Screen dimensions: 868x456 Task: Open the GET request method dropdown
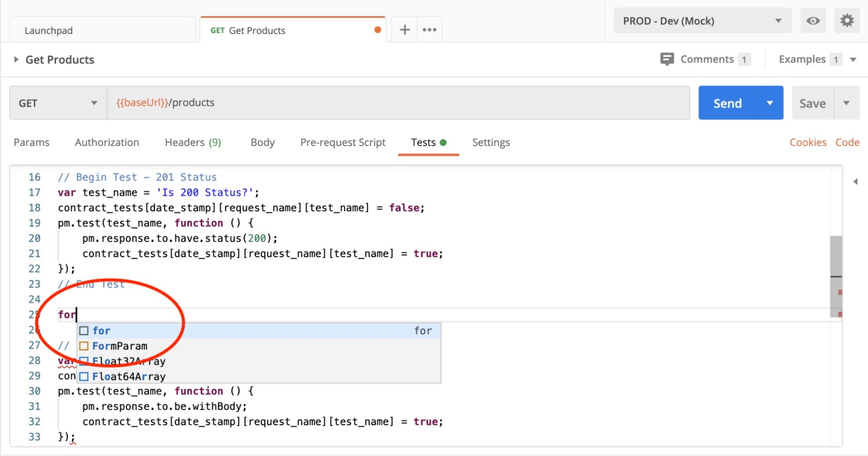coord(94,103)
